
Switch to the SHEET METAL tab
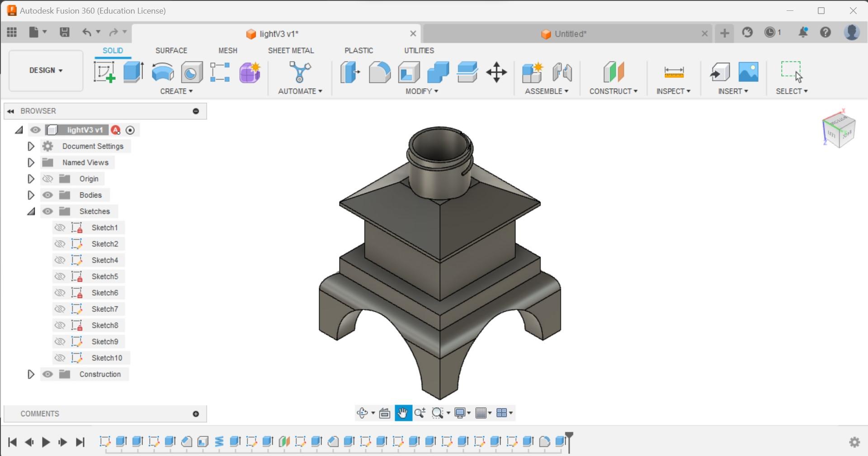click(x=291, y=51)
